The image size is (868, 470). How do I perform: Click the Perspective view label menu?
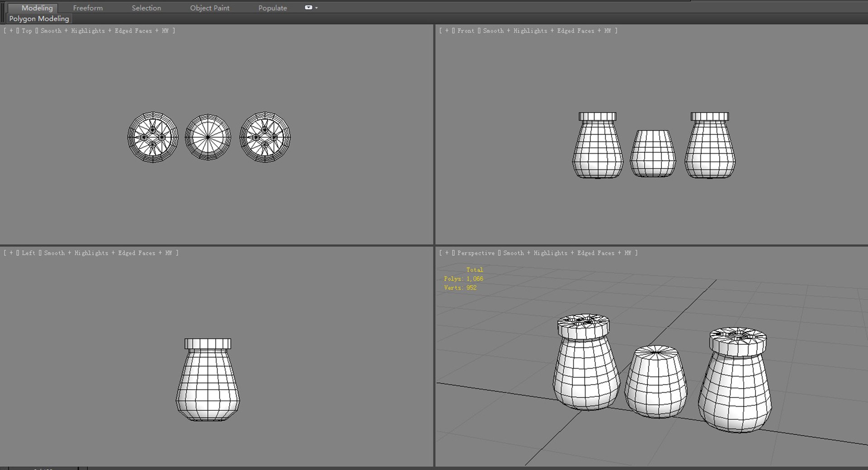point(476,253)
